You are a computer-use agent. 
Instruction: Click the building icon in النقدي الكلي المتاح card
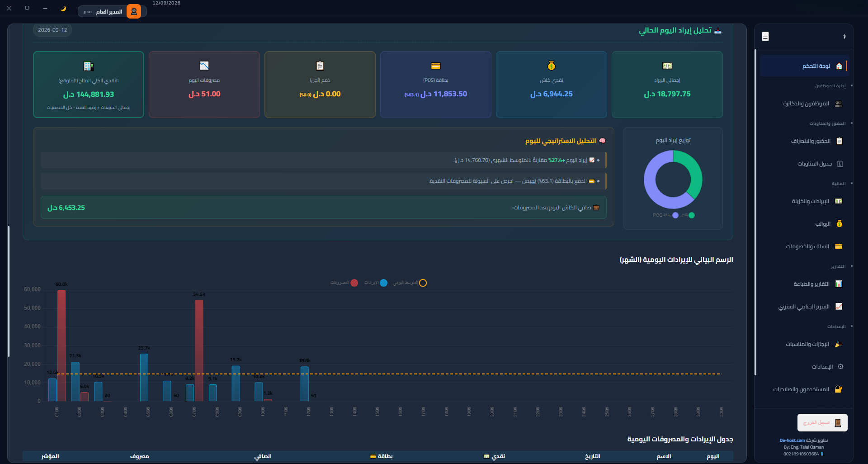(89, 66)
